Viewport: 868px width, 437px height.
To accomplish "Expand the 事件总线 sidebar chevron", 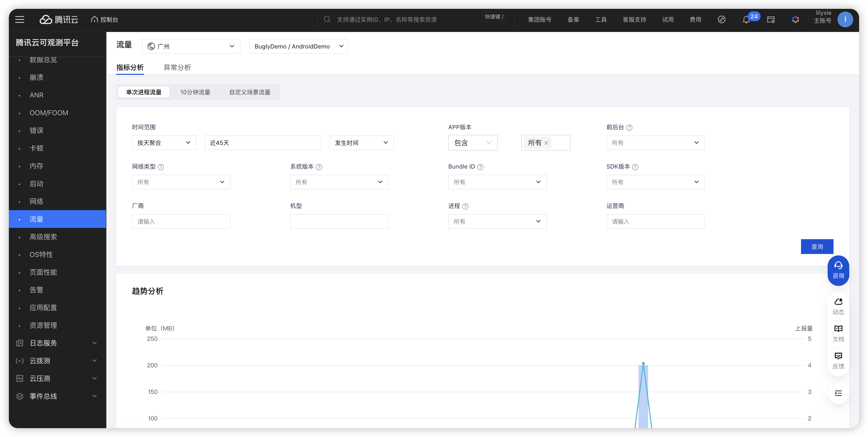I will click(95, 396).
